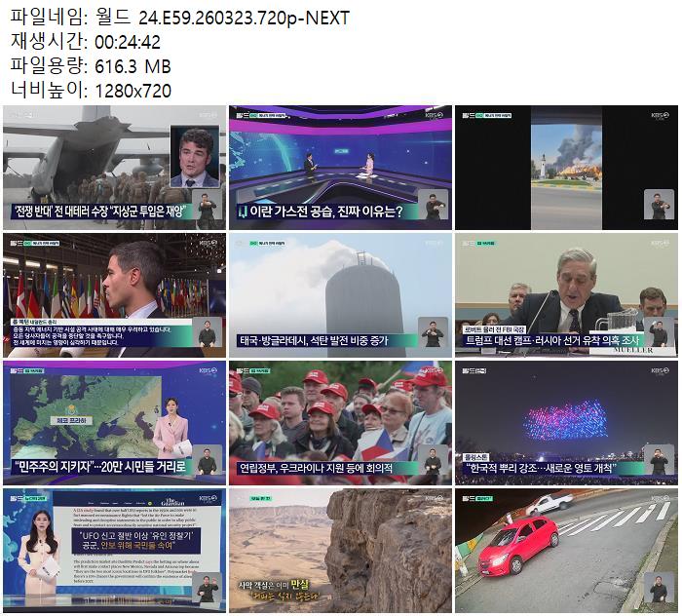This screenshot has width=682, height=616.
Task: Click the sign language interpreter inset on the red car thumbnail
Action: point(659,588)
